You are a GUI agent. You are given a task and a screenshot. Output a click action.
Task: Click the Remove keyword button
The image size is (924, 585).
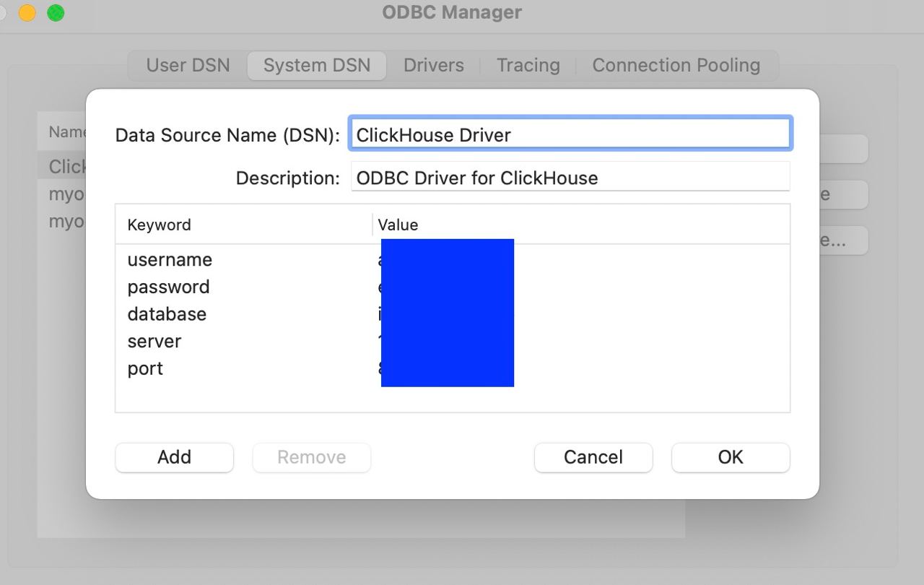311,457
